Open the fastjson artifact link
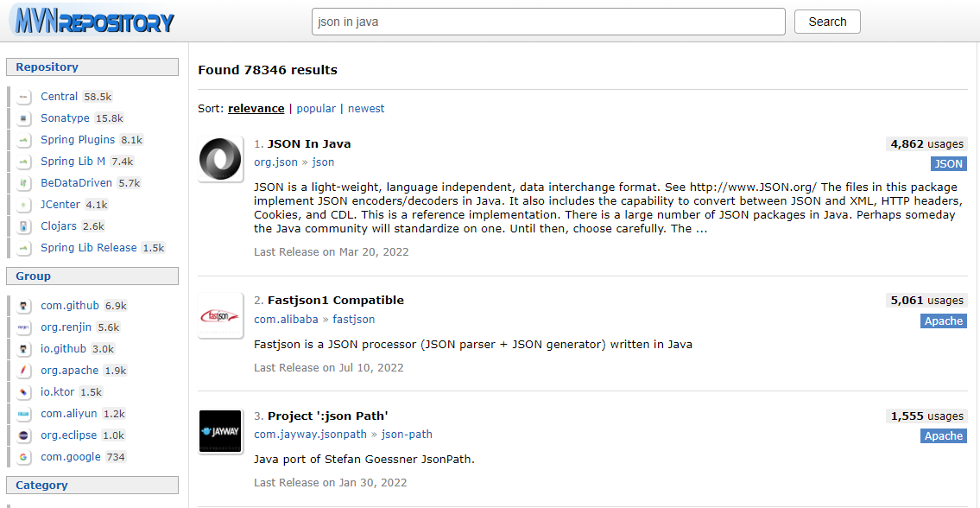The height and width of the screenshot is (508, 980). pos(354,320)
